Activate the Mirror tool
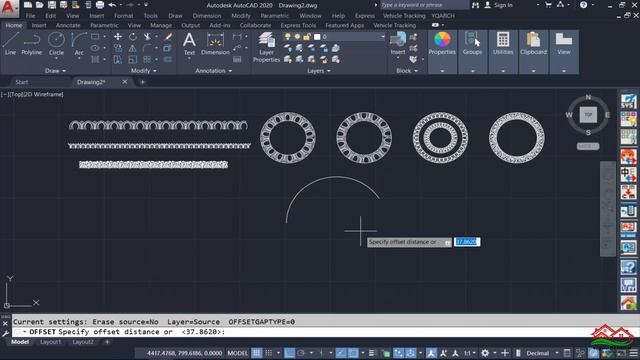This screenshot has width=640, height=360. click(133, 48)
